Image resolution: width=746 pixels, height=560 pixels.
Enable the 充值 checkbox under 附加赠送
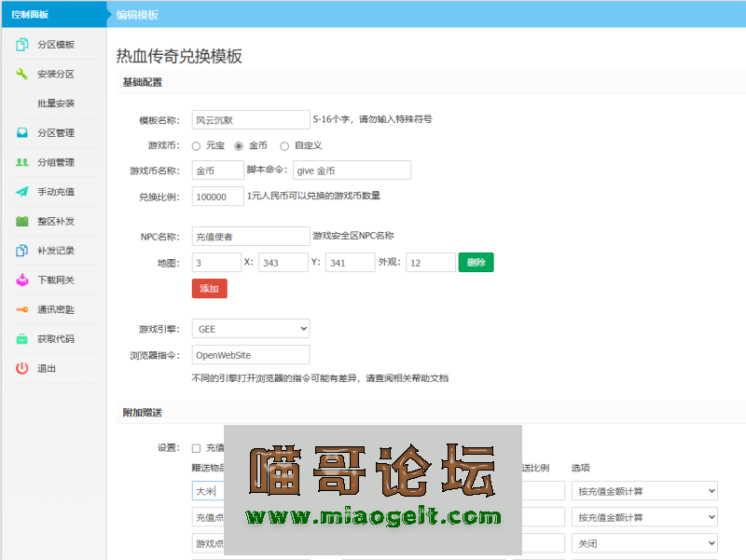pos(196,448)
